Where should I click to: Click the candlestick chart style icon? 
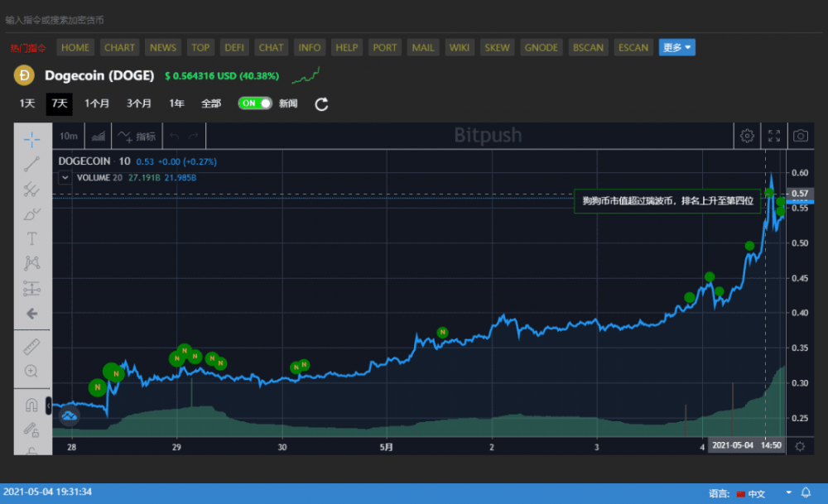tap(99, 135)
